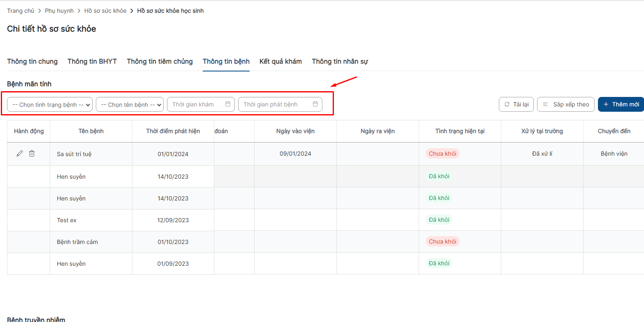
Task: Go to Trang chủ breadcrumb
Action: 21,11
